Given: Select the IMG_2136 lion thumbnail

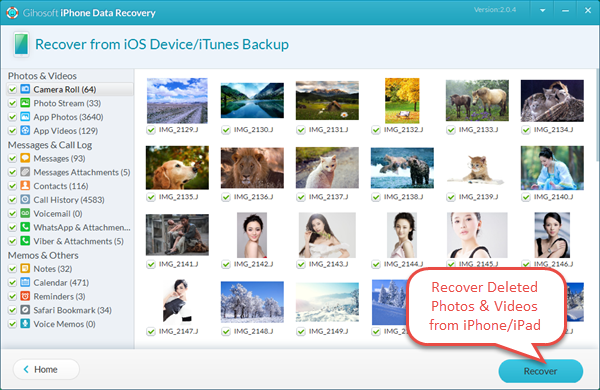Looking at the screenshot, I should pyautogui.click(x=252, y=168).
